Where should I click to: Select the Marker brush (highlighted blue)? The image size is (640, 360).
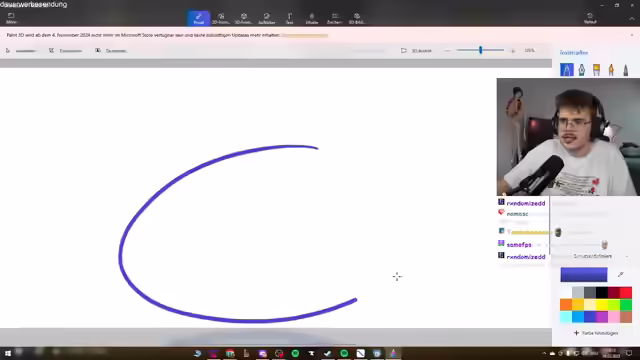[x=567, y=70]
